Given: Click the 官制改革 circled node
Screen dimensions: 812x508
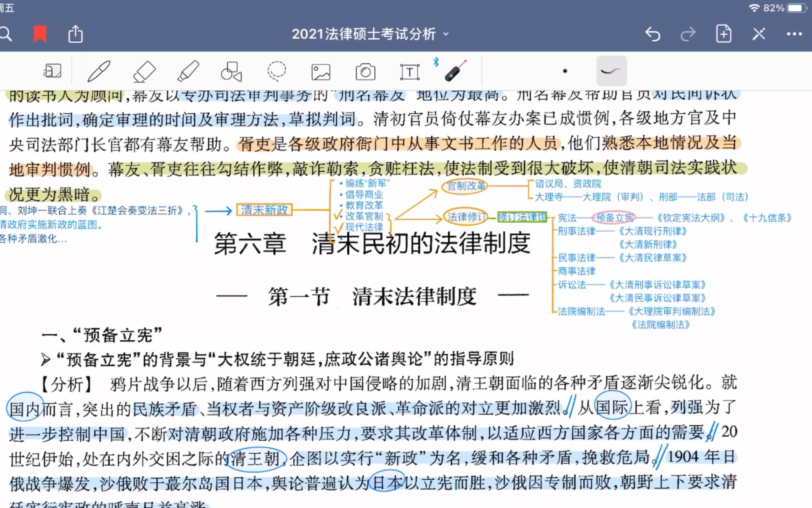Looking at the screenshot, I should coord(465,186).
